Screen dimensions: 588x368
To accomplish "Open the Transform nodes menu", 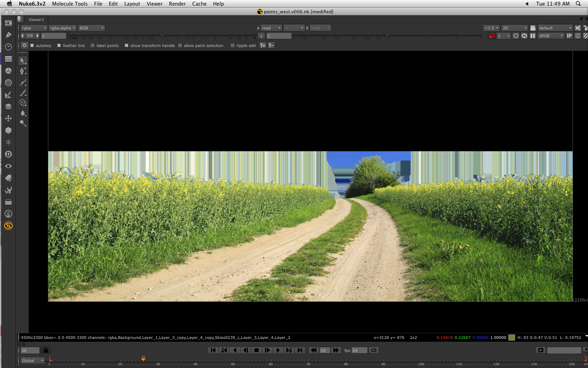I will pos(8,118).
